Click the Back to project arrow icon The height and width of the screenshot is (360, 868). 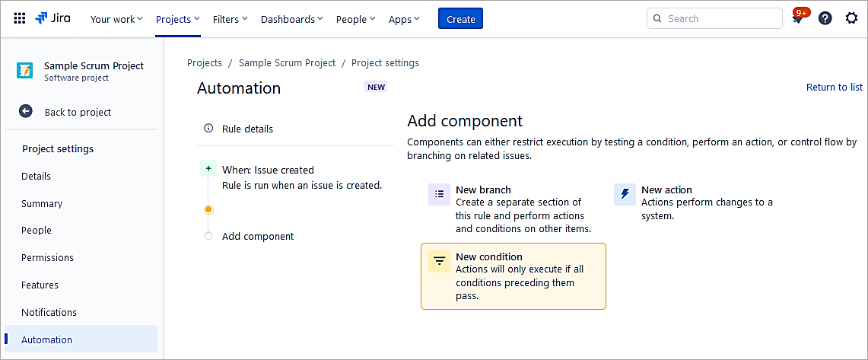(x=26, y=112)
